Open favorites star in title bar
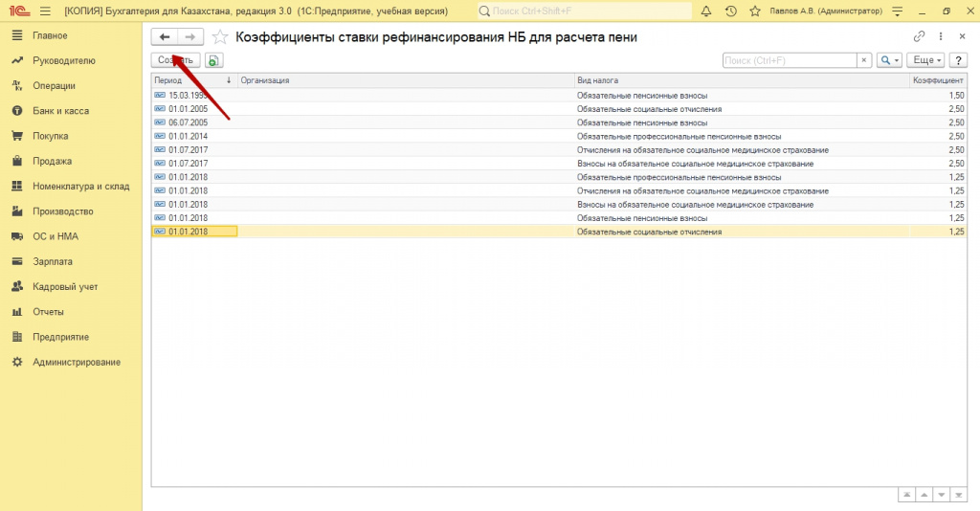The width and height of the screenshot is (980, 511). [755, 11]
